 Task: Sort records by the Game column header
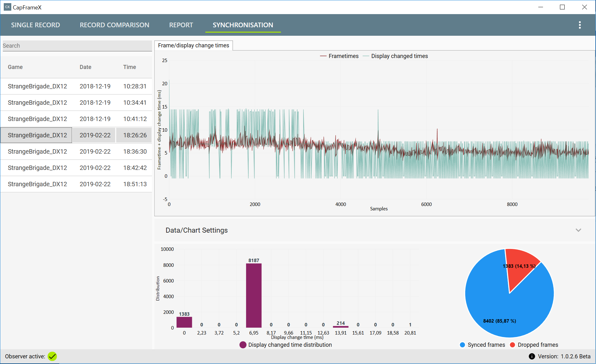[x=15, y=67]
